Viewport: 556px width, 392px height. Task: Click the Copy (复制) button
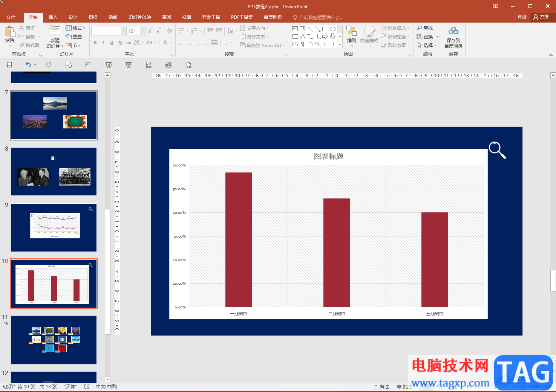tap(27, 37)
